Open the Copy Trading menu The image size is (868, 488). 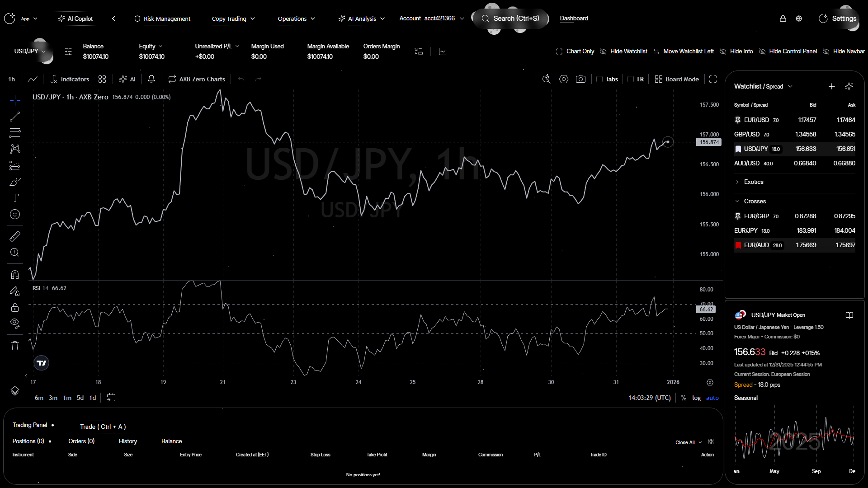[233, 19]
